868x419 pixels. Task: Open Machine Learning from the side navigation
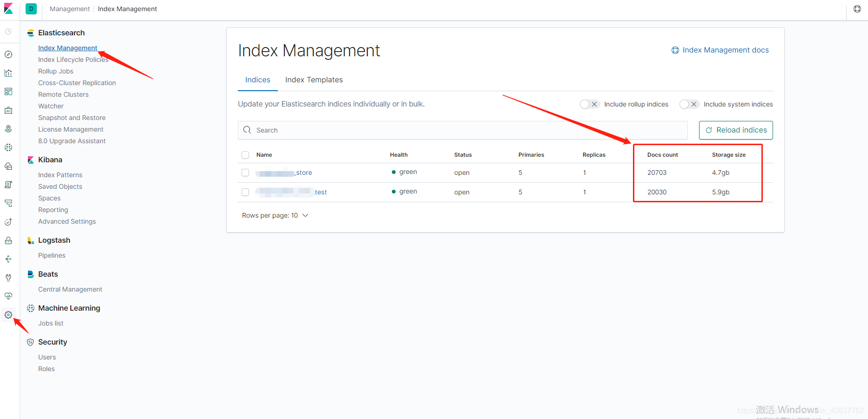click(8, 147)
